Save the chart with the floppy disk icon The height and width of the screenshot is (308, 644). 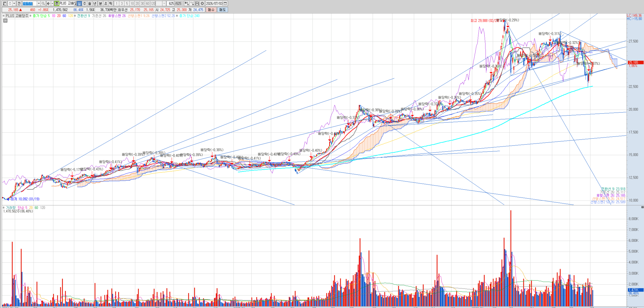point(197,3)
